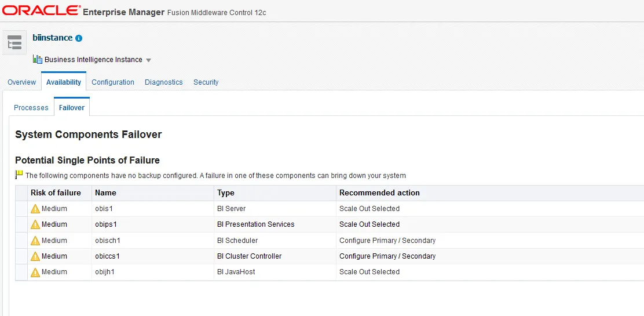
Task: Switch to the Processes sub-tab
Action: click(31, 108)
